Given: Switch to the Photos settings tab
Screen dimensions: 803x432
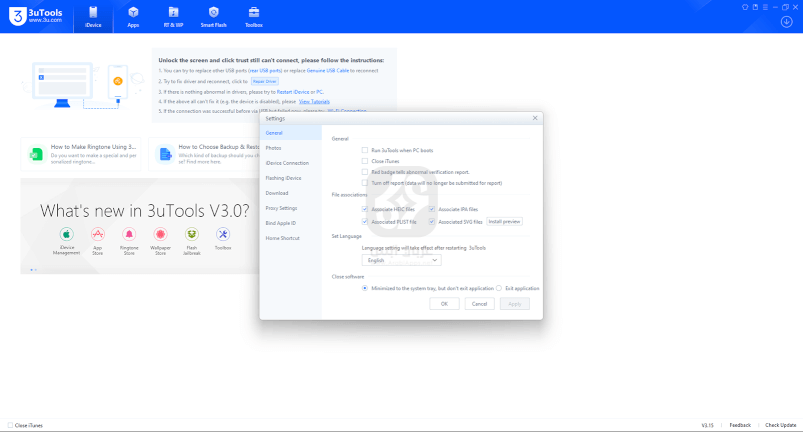Looking at the screenshot, I should (x=291, y=148).
